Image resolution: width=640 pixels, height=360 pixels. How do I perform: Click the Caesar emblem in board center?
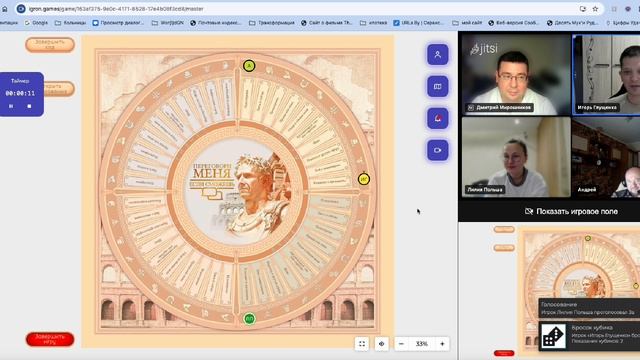[238, 192]
